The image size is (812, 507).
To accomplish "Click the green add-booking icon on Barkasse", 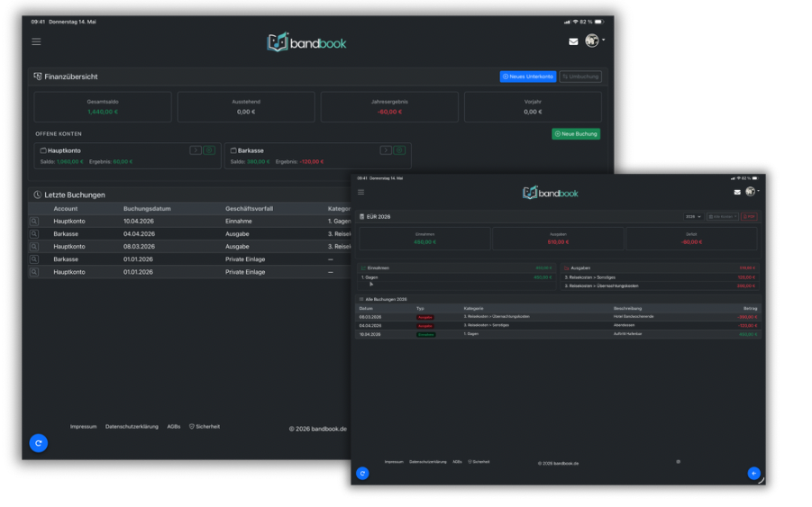I will tap(399, 150).
